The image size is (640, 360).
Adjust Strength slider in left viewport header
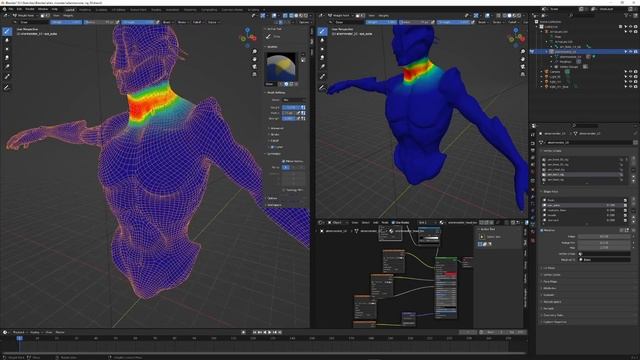pyautogui.click(x=137, y=22)
